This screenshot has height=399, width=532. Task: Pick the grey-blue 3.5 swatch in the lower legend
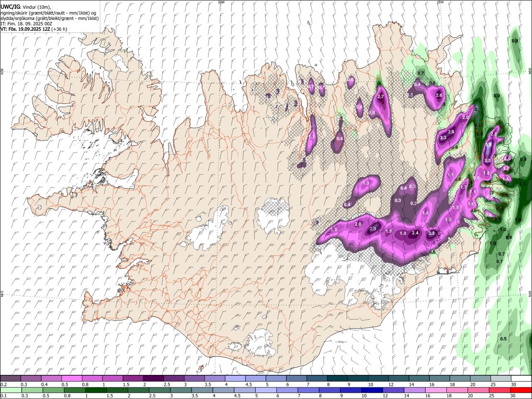coord(202,390)
